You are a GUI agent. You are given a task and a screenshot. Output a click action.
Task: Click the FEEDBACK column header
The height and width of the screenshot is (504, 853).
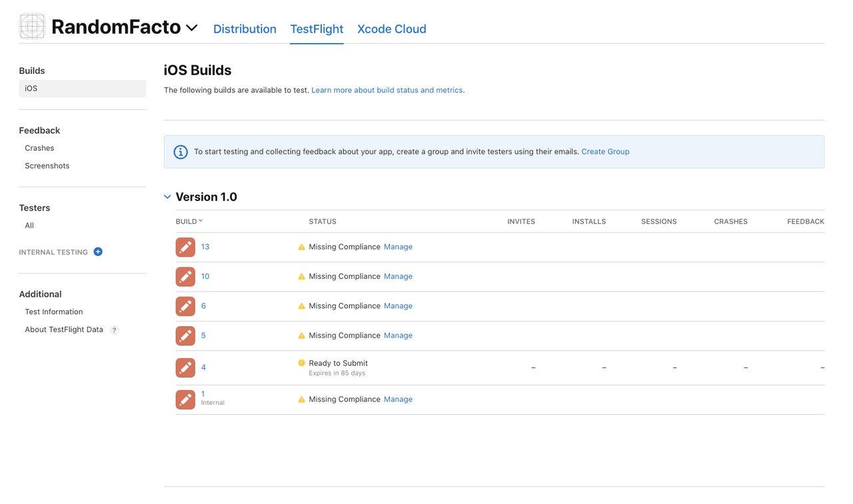pos(806,222)
